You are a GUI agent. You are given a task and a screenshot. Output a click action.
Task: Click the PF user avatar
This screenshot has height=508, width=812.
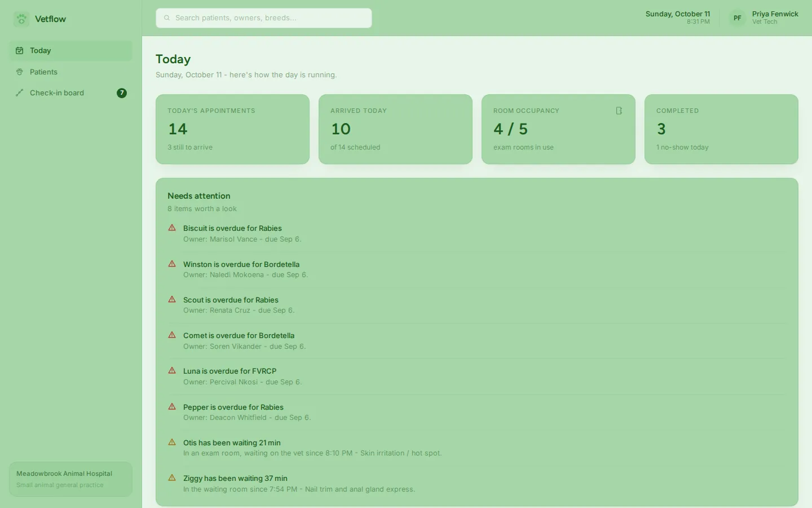point(738,18)
